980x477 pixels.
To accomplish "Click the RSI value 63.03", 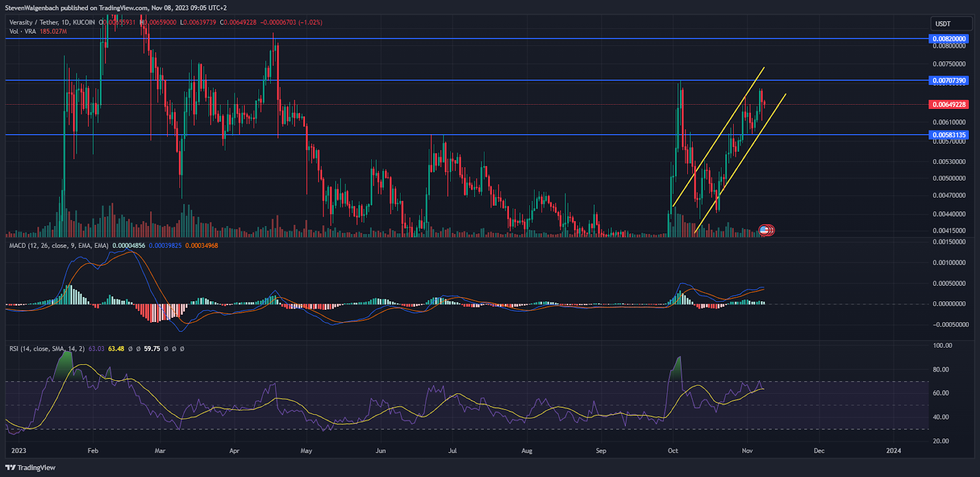I will click(96, 348).
